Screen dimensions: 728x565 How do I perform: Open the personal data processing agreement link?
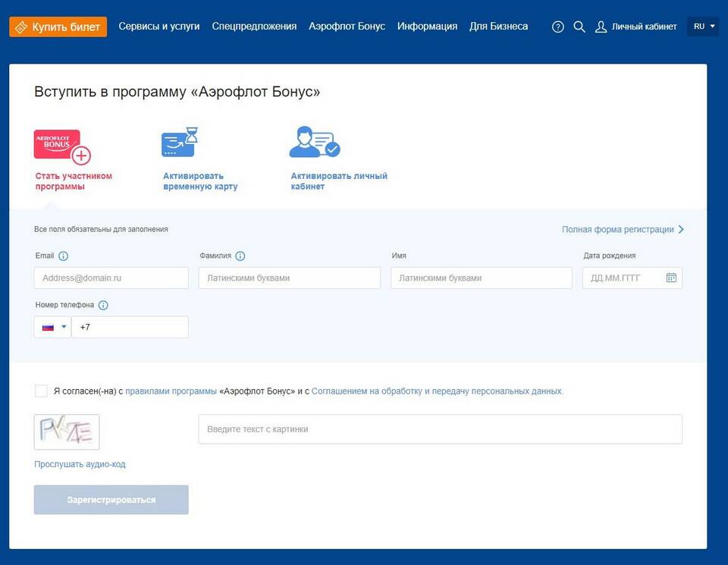pos(438,391)
